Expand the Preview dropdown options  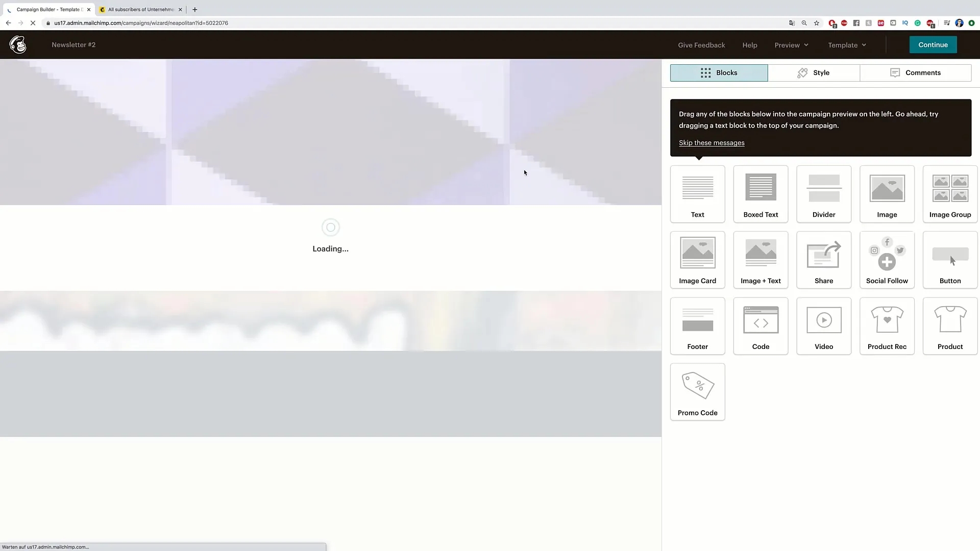[x=792, y=44]
